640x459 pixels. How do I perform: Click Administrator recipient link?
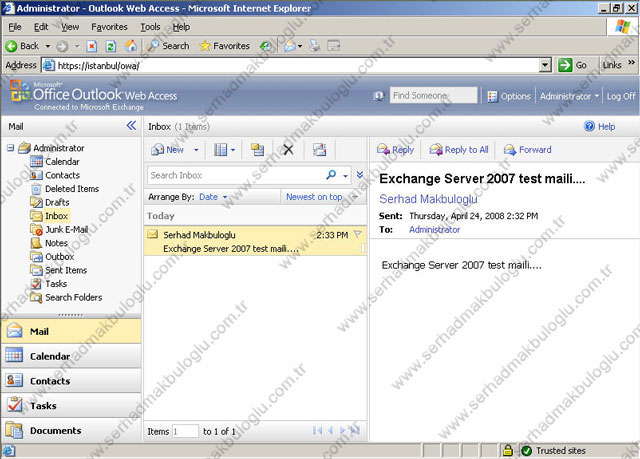(x=434, y=230)
